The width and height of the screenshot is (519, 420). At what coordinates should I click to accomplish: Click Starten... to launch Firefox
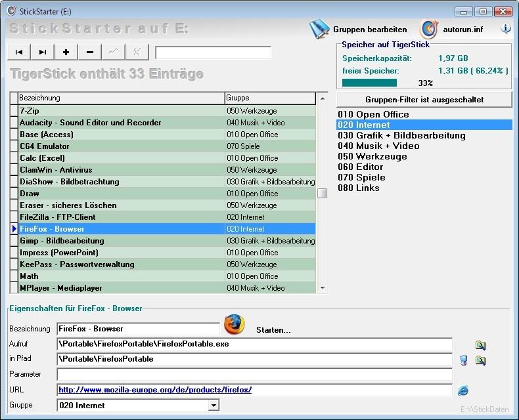[273, 329]
